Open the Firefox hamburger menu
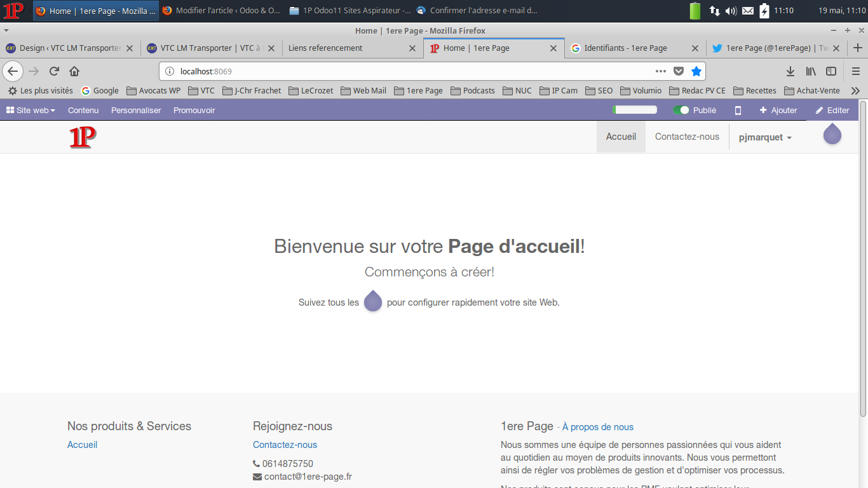 click(x=856, y=71)
